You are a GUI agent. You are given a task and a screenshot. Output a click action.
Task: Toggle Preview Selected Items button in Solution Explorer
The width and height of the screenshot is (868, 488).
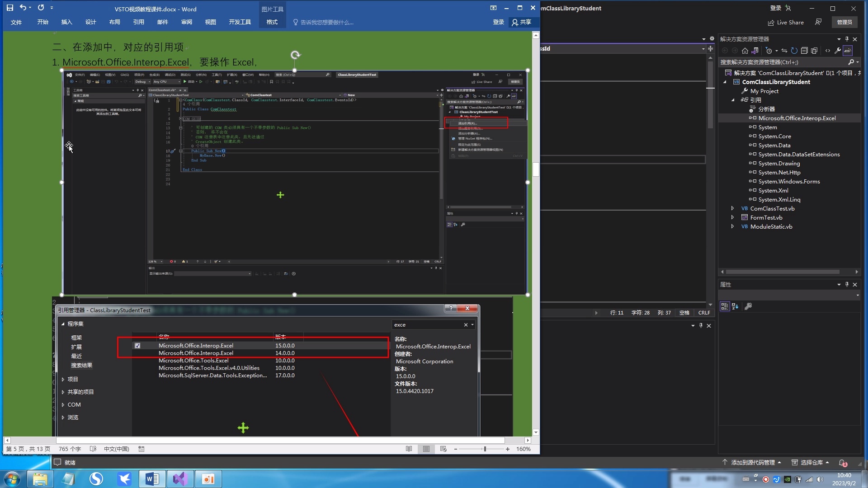coord(848,51)
